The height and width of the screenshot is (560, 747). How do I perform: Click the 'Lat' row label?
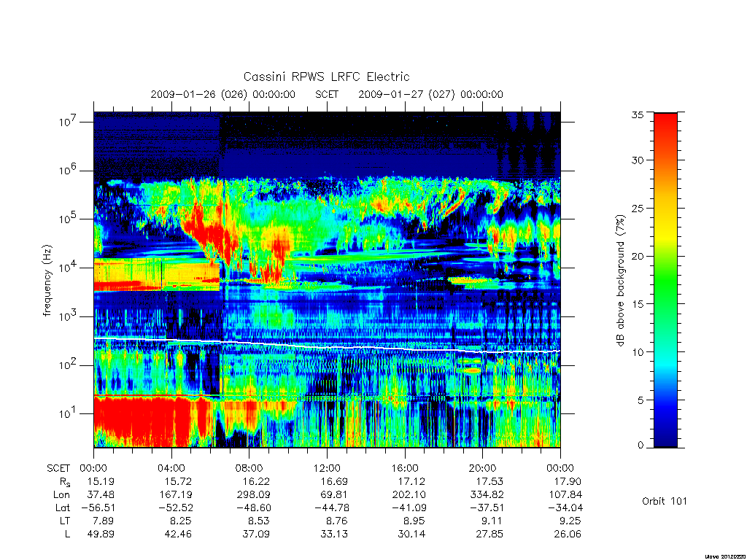click(x=63, y=507)
